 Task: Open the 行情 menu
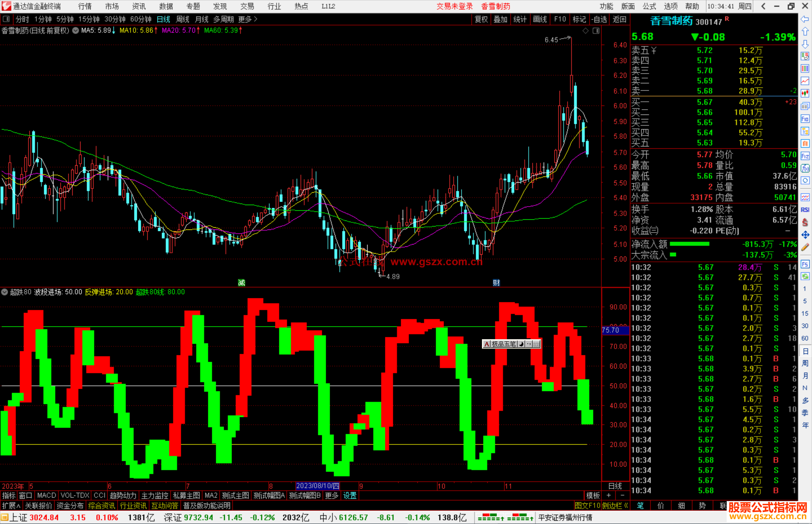(x=85, y=6)
